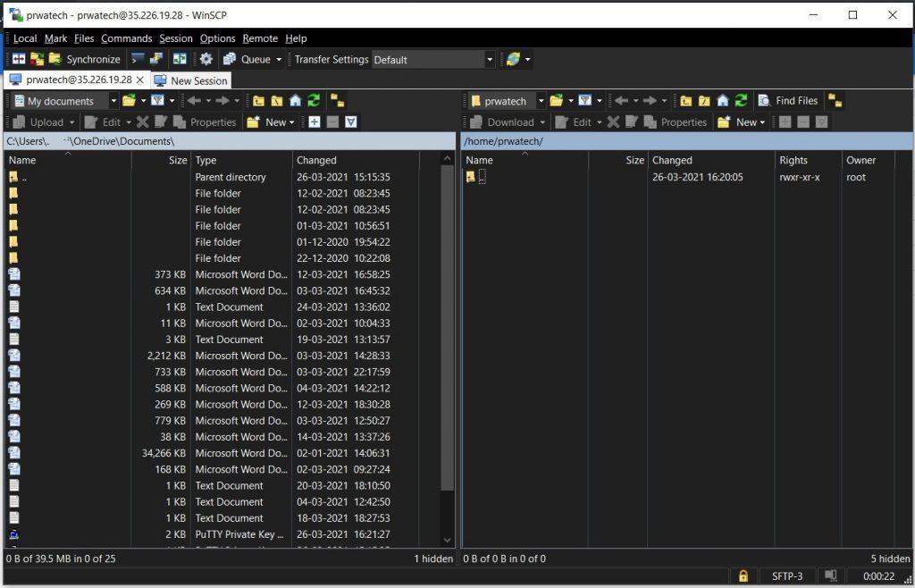Image resolution: width=915 pixels, height=588 pixels.
Task: Select the PuTTY Private Key file row
Action: coord(211,534)
